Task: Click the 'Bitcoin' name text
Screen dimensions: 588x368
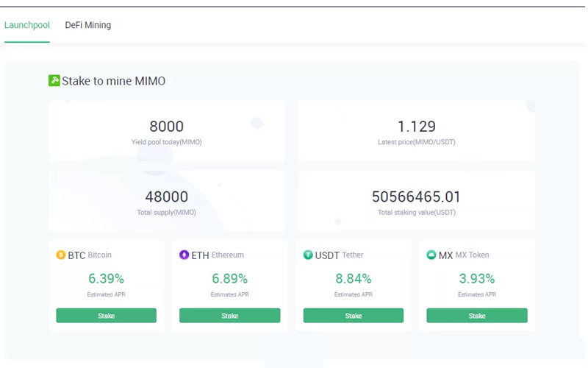Action: [100, 255]
